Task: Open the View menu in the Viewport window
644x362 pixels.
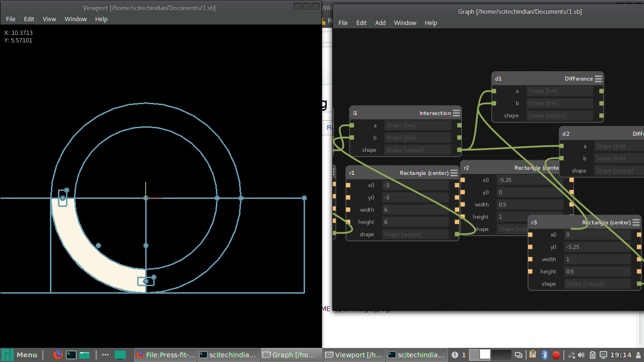Action: [50, 19]
